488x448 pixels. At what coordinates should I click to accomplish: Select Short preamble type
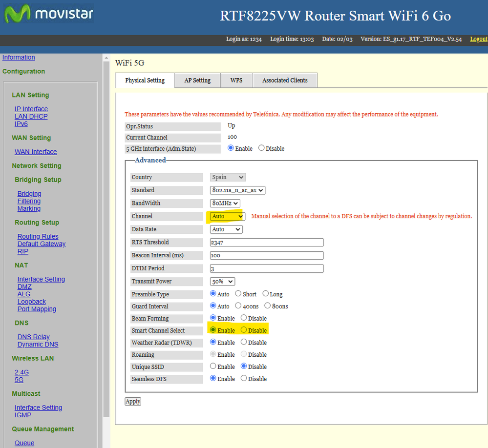pyautogui.click(x=238, y=294)
